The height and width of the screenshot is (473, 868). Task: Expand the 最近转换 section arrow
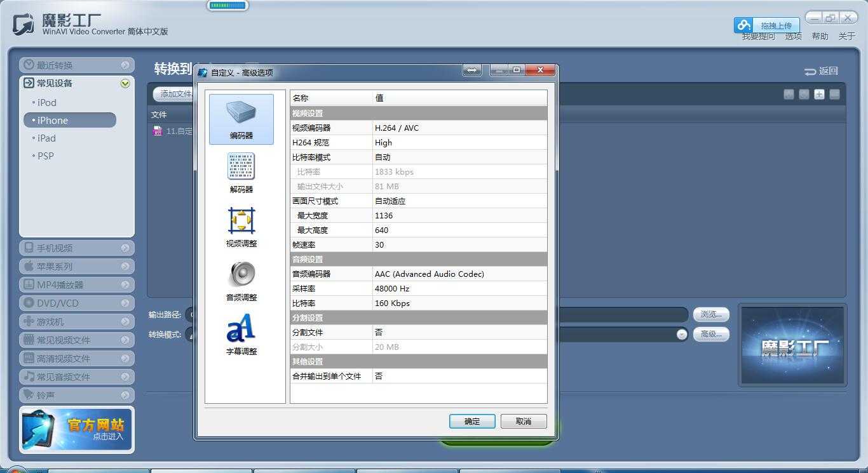(125, 65)
